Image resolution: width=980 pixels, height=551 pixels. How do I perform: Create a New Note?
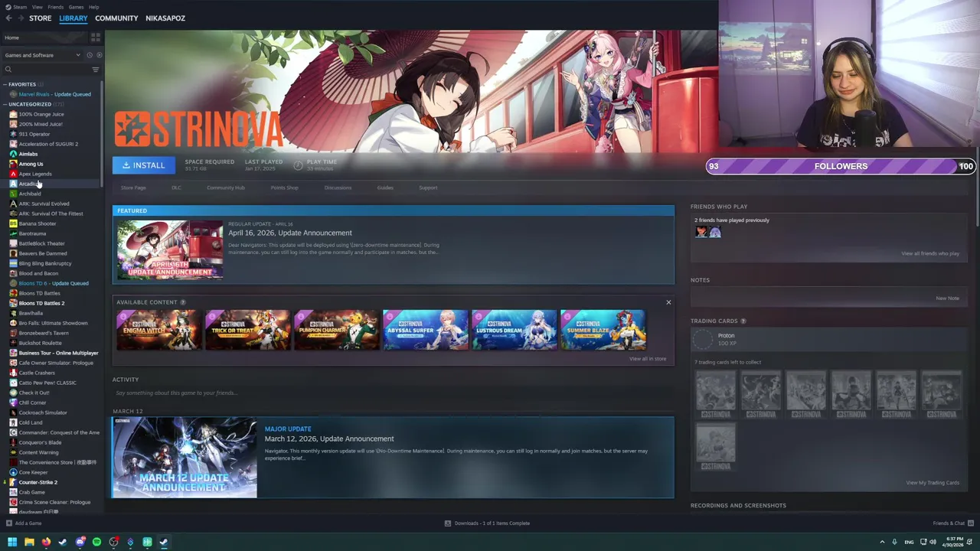947,298
